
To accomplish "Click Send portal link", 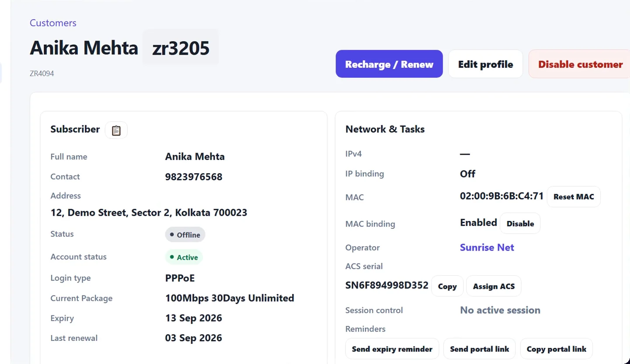I will (x=479, y=349).
